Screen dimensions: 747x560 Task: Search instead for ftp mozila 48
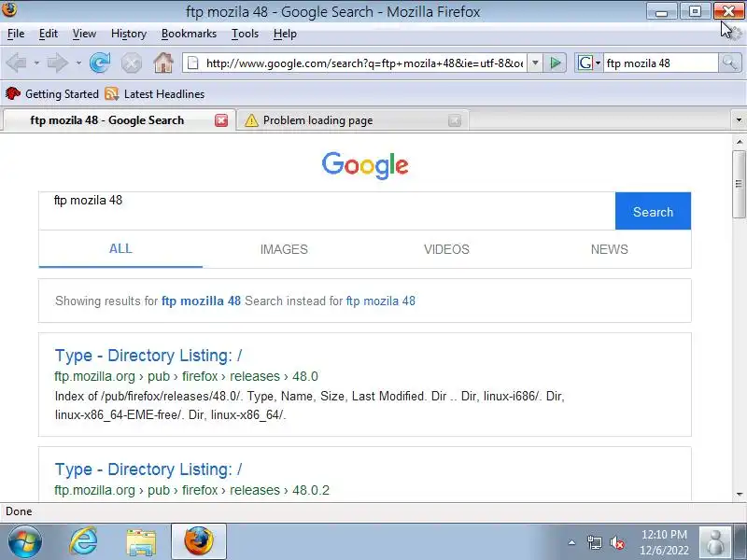(381, 301)
